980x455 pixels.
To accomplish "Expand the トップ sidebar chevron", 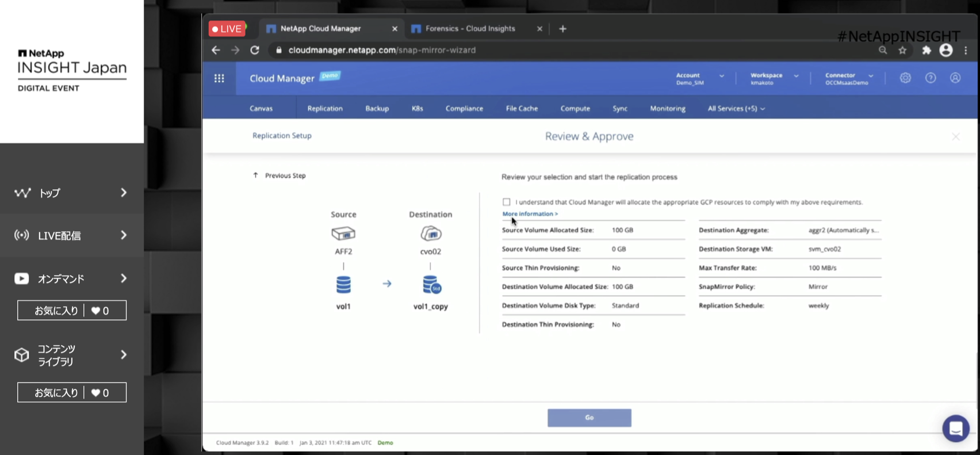I will 124,193.
